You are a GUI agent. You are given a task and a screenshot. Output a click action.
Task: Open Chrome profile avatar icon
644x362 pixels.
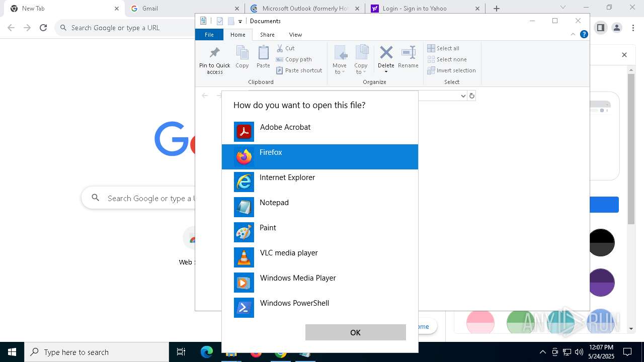(616, 28)
